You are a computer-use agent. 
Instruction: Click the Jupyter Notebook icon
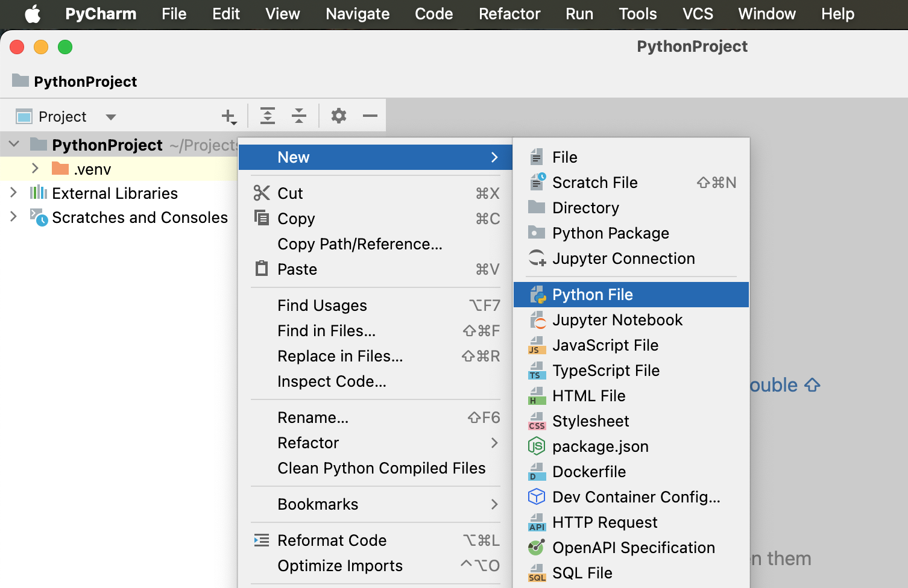[538, 320]
